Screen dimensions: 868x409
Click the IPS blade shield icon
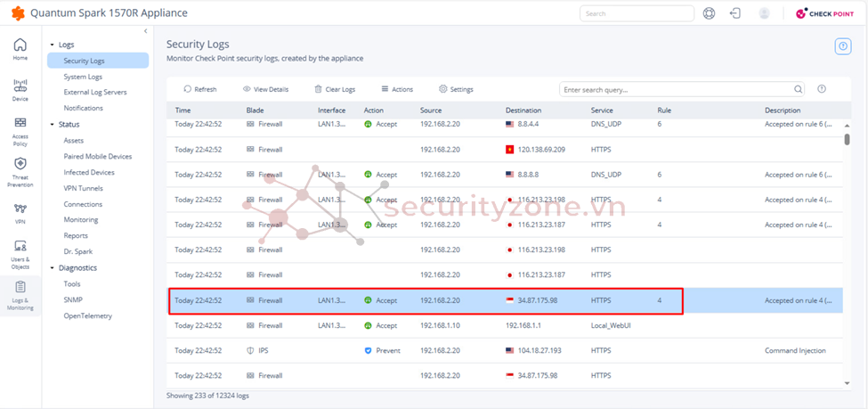250,351
